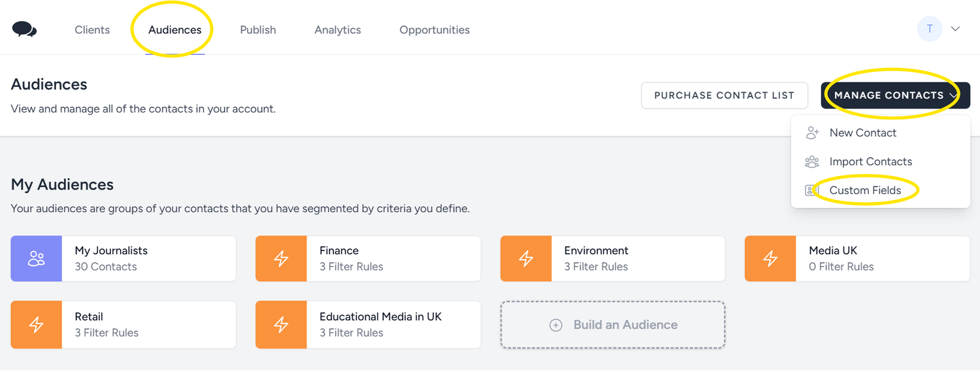
Task: Select New Contact from the menu
Action: click(862, 133)
